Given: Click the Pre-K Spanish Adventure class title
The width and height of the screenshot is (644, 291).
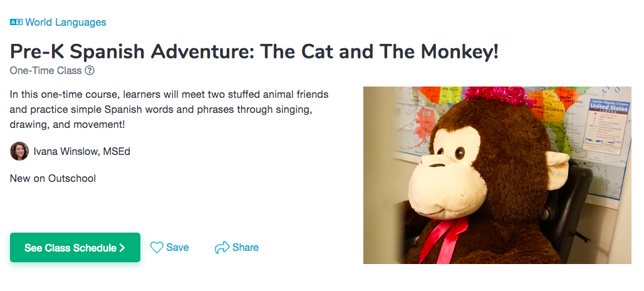Looking at the screenshot, I should pyautogui.click(x=254, y=51).
